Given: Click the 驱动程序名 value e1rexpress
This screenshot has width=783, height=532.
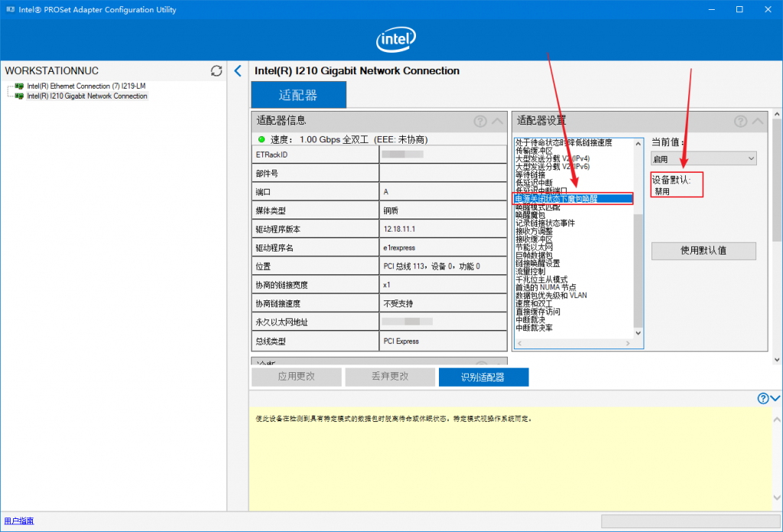Looking at the screenshot, I should (x=399, y=248).
